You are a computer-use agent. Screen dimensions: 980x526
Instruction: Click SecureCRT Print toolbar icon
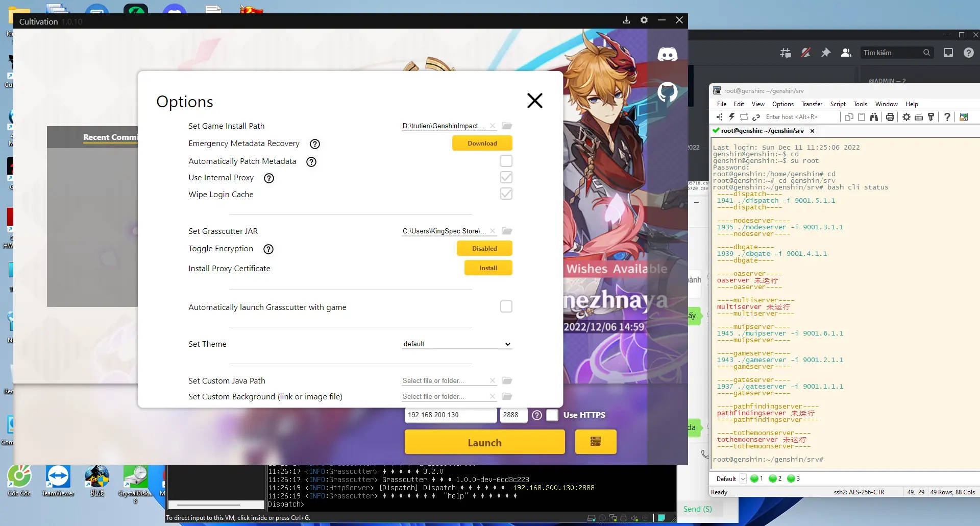point(890,117)
